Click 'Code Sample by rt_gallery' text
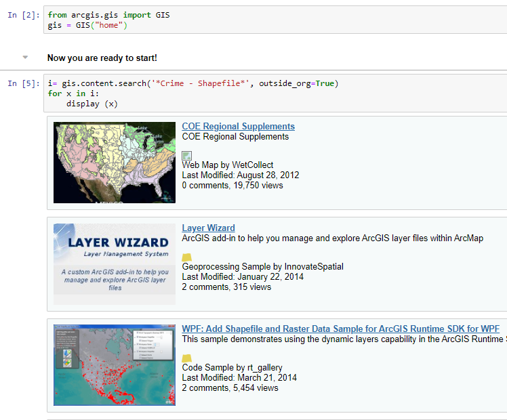This screenshot has width=507, height=420. [232, 368]
